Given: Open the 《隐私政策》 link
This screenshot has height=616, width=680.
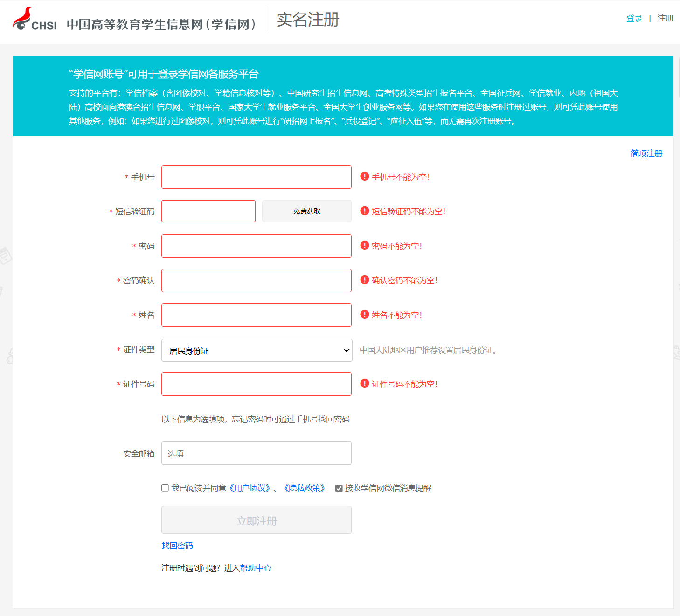Looking at the screenshot, I should click(x=305, y=488).
